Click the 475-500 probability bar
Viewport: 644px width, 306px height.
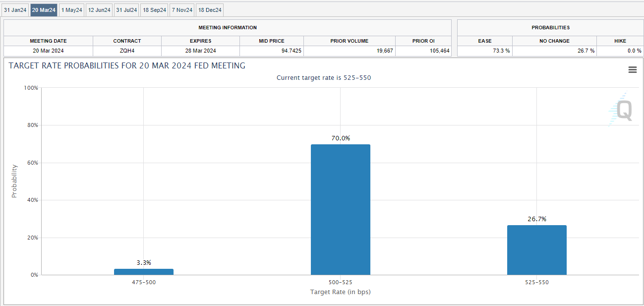pyautogui.click(x=144, y=272)
